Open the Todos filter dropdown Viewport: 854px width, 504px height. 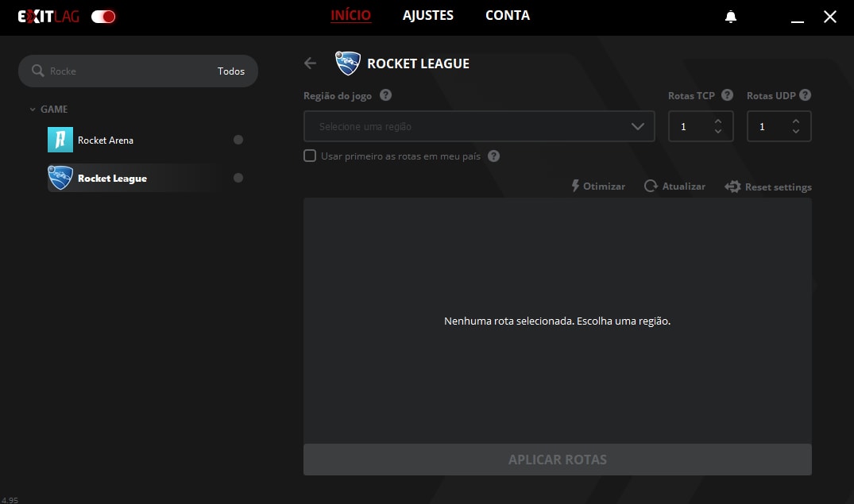point(231,71)
